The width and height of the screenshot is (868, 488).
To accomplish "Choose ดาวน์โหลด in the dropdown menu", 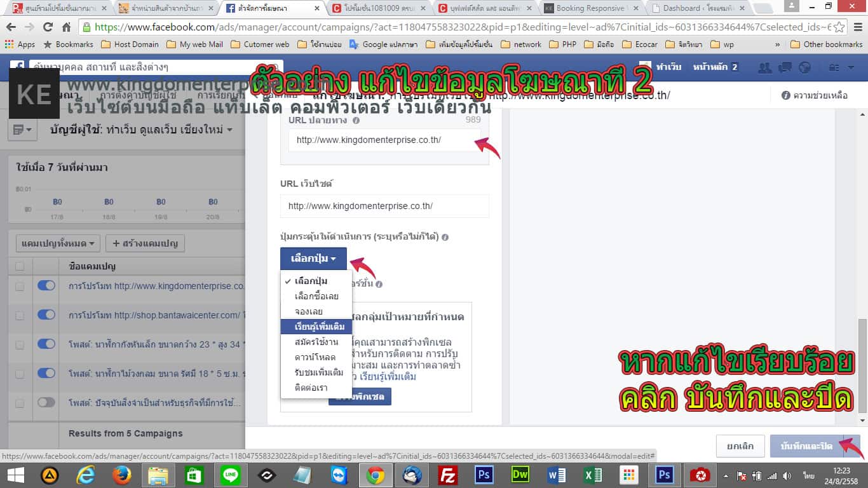I will point(315,357).
